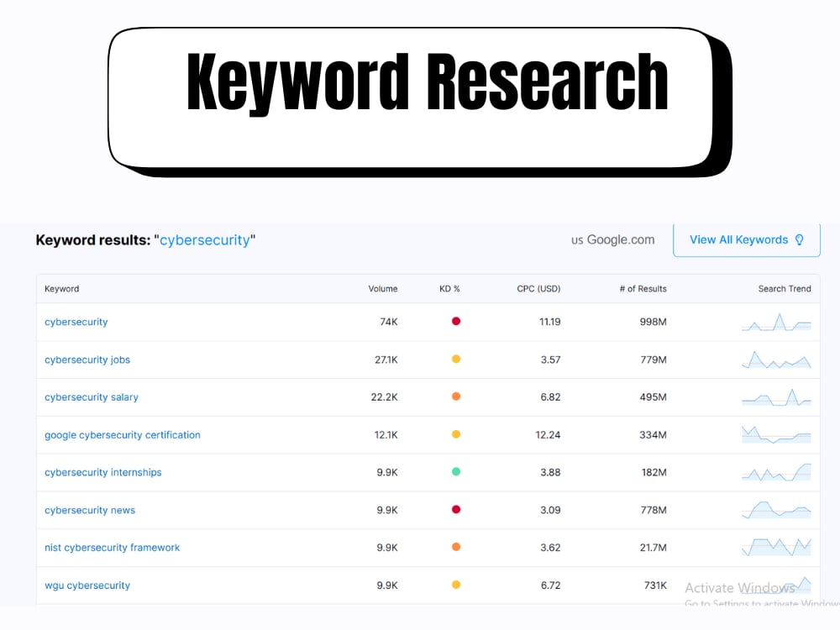Click the yellow KD dot for wgu cybersecurity

coord(456,585)
